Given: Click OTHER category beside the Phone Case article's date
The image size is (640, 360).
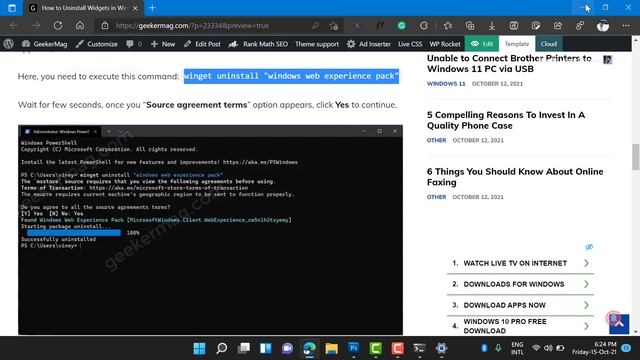Looking at the screenshot, I should [x=436, y=140].
